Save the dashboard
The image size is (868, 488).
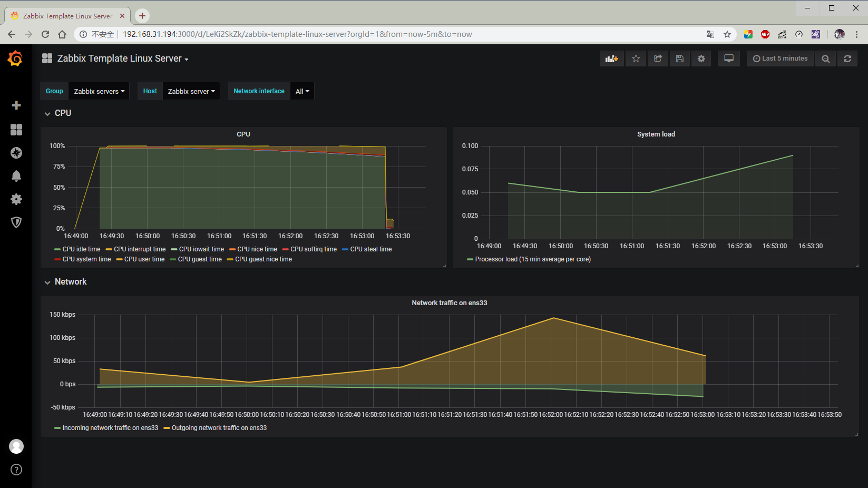pyautogui.click(x=680, y=58)
